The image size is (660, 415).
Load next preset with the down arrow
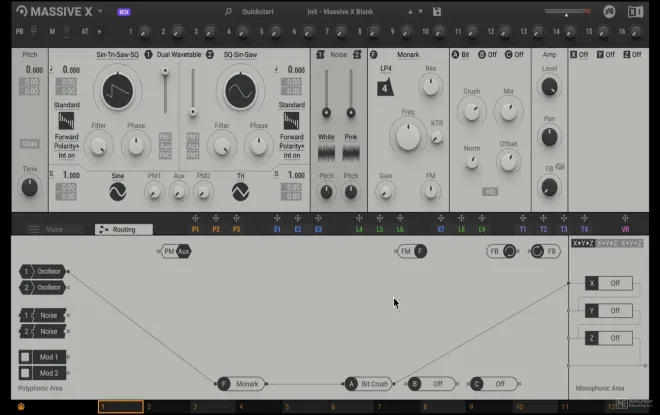420,12
